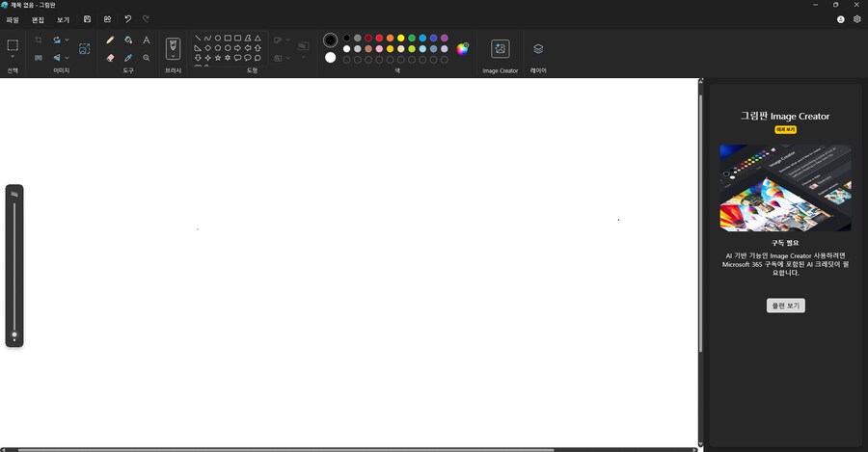The width and height of the screenshot is (868, 452).
Task: Click the 플랜 보기 button
Action: (785, 306)
